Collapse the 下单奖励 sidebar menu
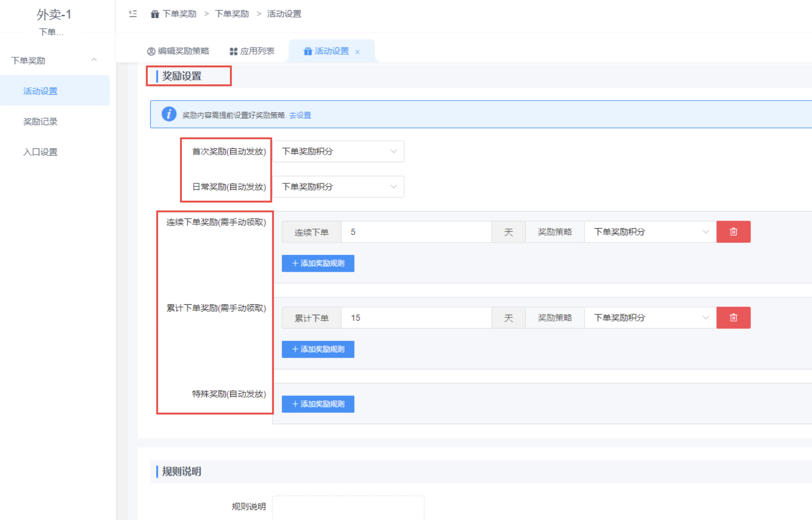 [x=94, y=60]
